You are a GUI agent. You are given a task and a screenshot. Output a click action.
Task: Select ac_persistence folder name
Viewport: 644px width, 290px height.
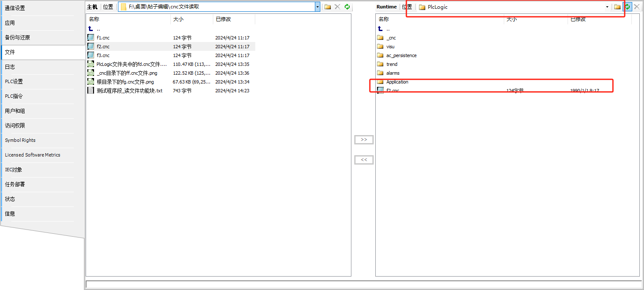[x=401, y=55]
